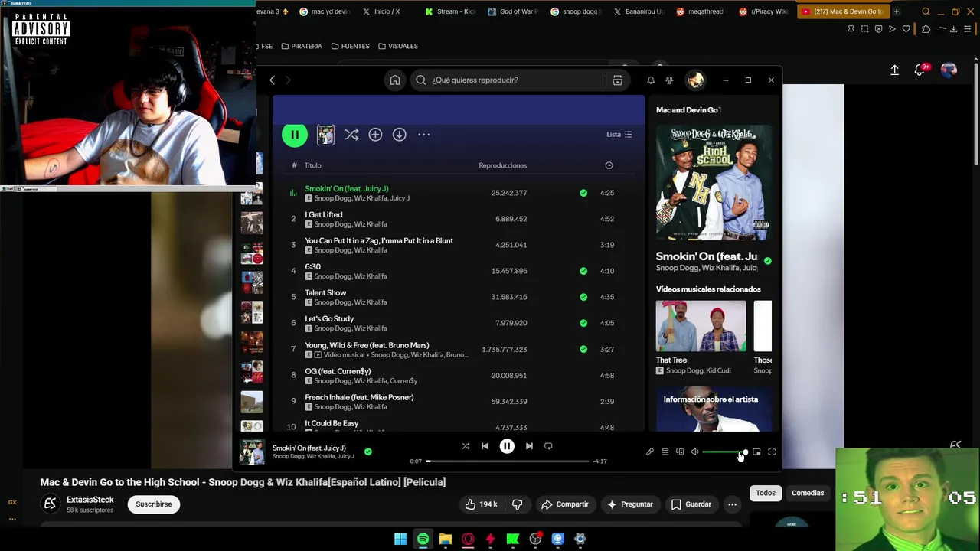Click Compartir button under video

coord(565,504)
